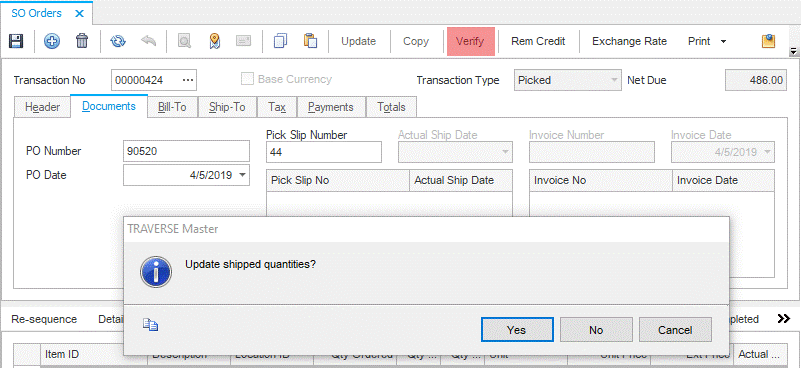Copy the record with the duplicate pages icon

280,41
